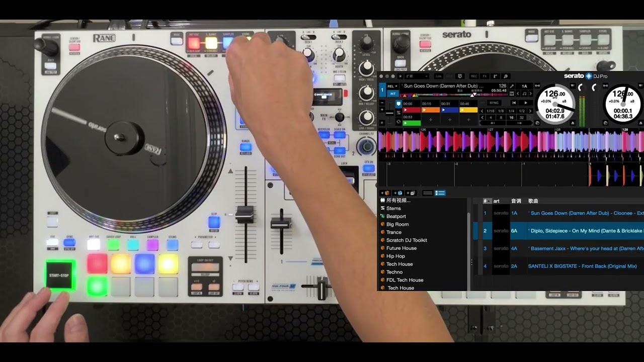Click the deck 1 pitch slider handle

(x=389, y=113)
